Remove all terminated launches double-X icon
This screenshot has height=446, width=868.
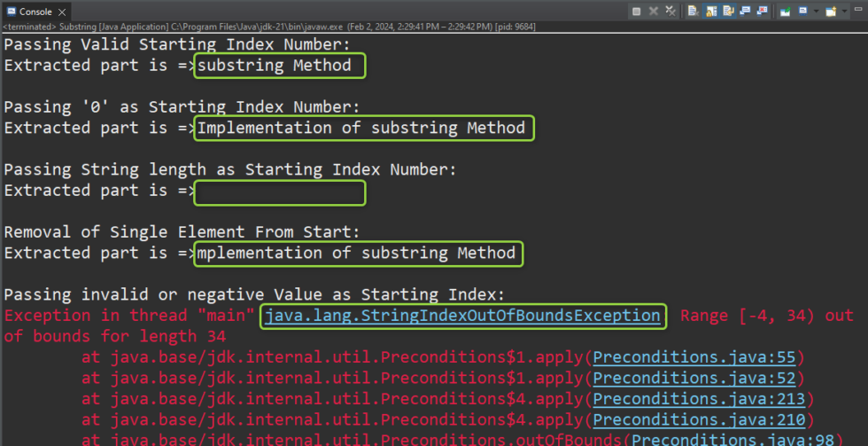(x=670, y=11)
